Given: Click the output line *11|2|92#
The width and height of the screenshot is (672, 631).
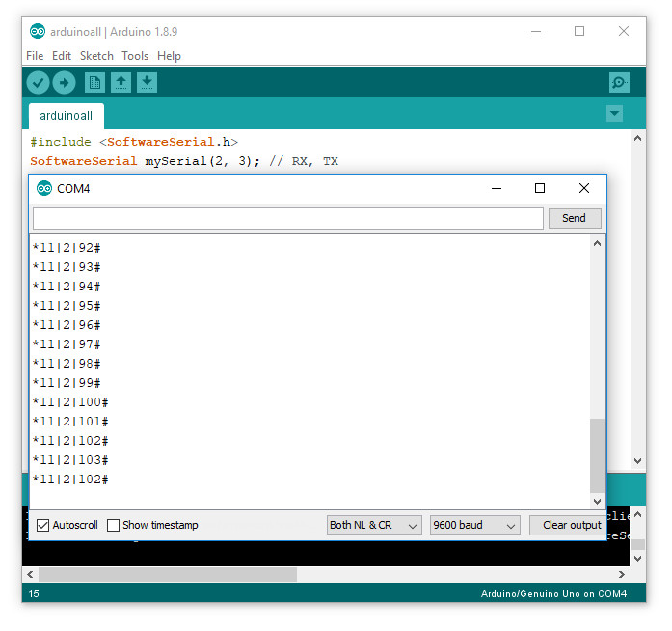Looking at the screenshot, I should coord(67,248).
